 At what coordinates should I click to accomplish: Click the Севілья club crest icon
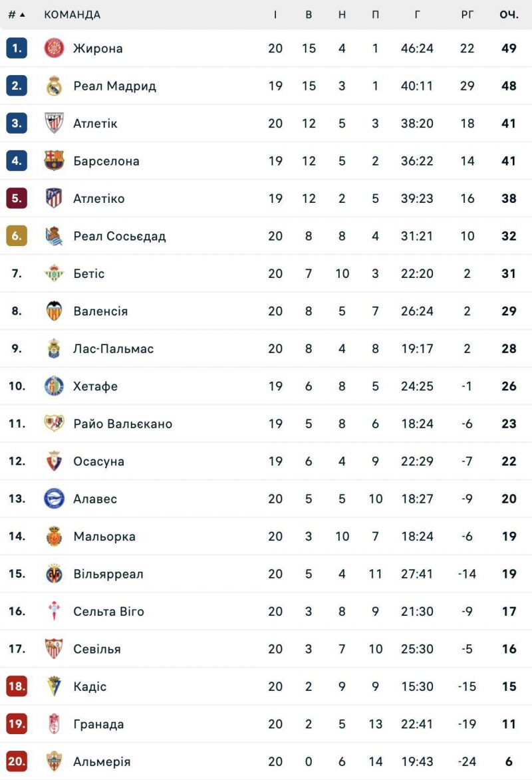tap(54, 649)
